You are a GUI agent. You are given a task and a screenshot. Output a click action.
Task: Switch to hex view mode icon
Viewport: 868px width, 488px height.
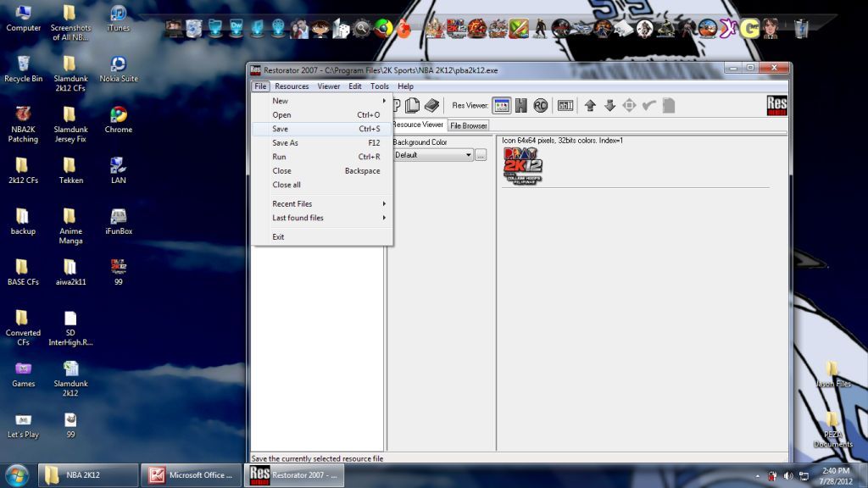(521, 105)
